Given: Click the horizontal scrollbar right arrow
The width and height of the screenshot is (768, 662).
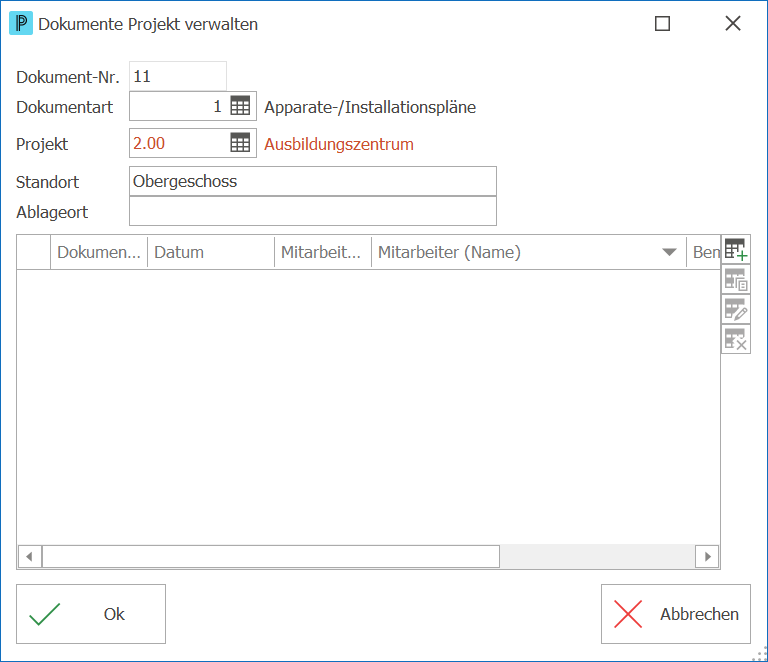Looking at the screenshot, I should (x=707, y=557).
